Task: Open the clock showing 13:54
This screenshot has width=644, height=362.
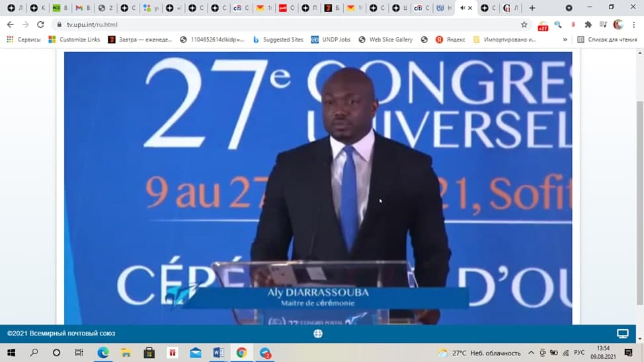Action: click(x=604, y=353)
